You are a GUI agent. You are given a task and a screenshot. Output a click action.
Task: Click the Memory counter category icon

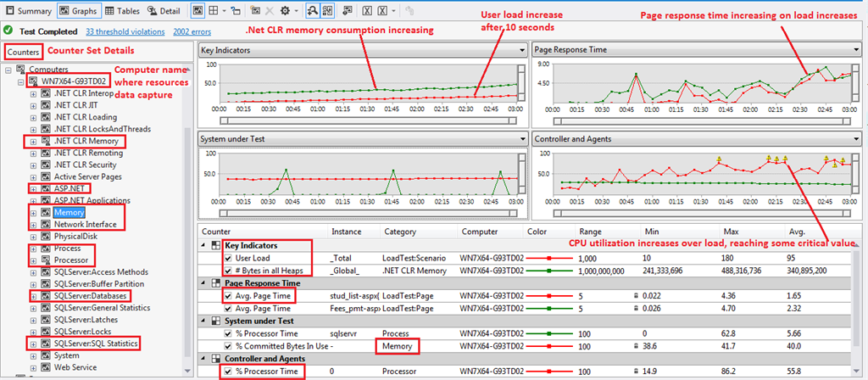46,212
